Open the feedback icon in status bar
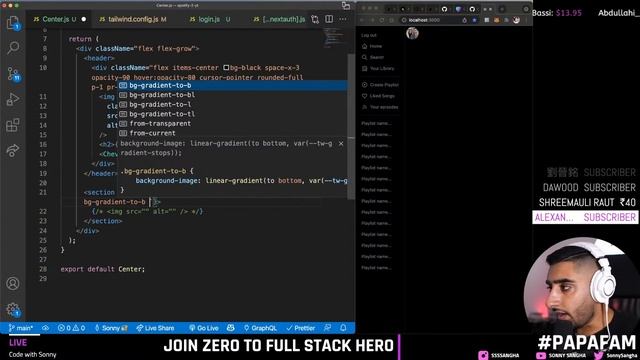This screenshot has height=360, width=640. 327,328
